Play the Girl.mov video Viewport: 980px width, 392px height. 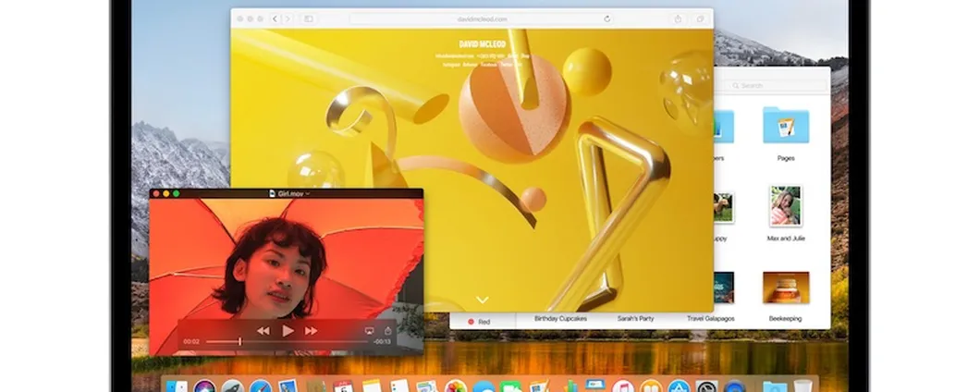tap(288, 331)
